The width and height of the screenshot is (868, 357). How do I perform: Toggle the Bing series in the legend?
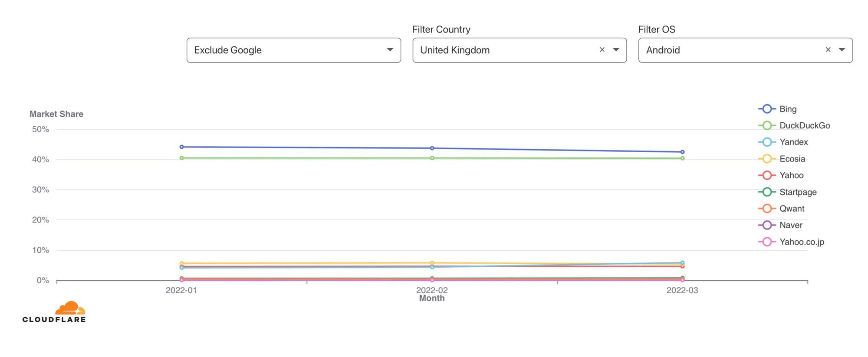coord(766,109)
